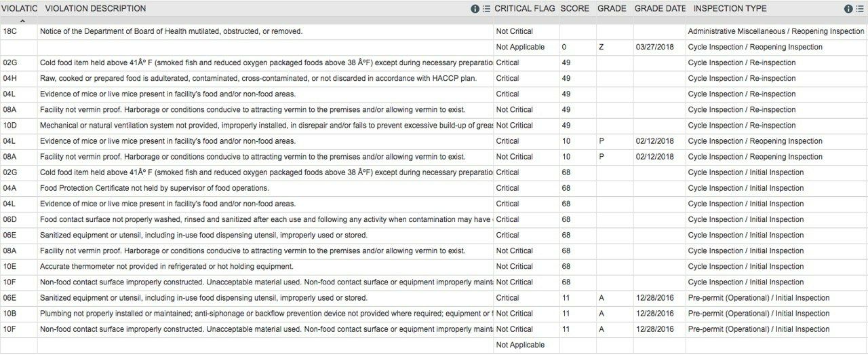The image size is (868, 355).
Task: Select the grade date 03/27/2018 cell
Action: [655, 47]
